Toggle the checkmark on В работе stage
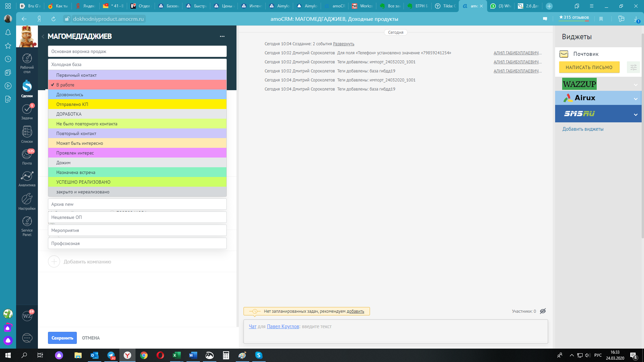 coord(52,84)
